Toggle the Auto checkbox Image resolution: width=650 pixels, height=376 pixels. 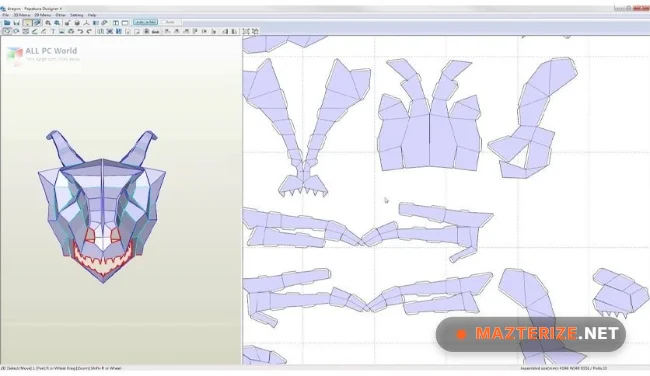pos(168,22)
